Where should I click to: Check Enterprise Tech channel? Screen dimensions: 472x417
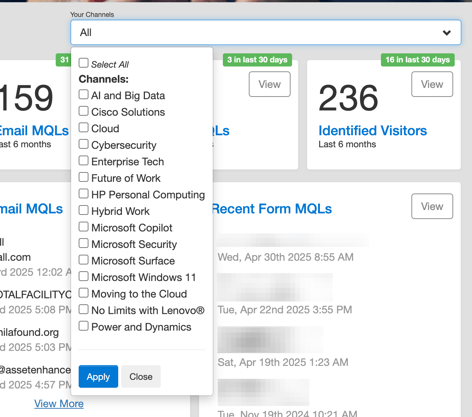[x=83, y=161]
